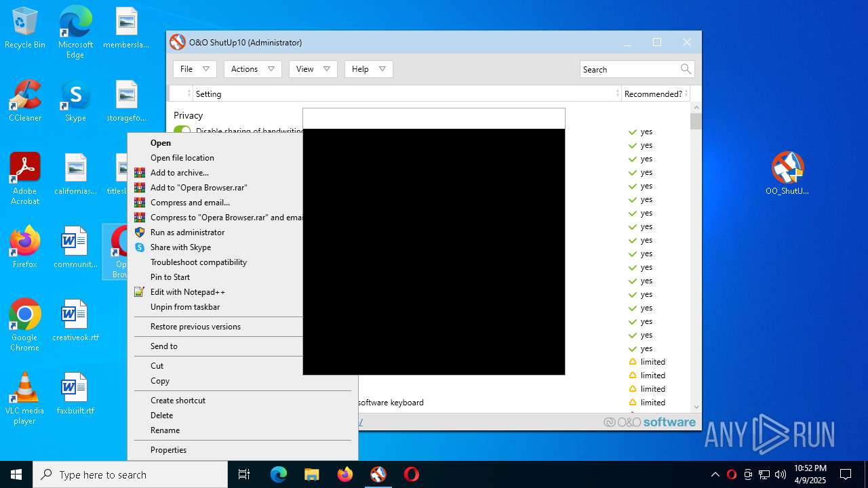Open Opera from the taskbar
This screenshot has height=488, width=868.
pos(412,474)
